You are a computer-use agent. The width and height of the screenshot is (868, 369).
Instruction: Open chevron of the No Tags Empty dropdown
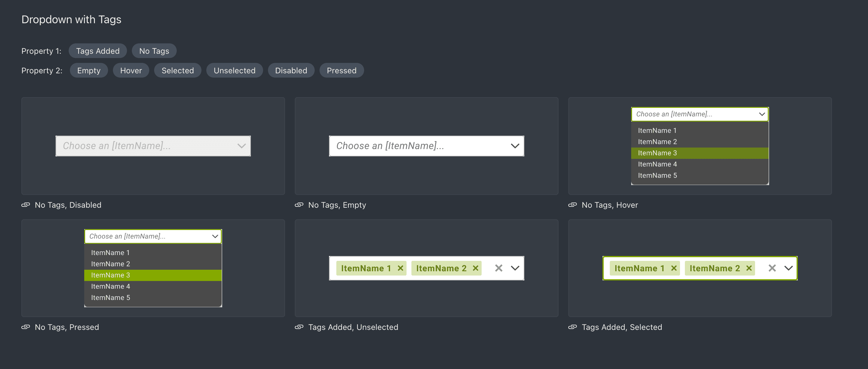click(515, 146)
